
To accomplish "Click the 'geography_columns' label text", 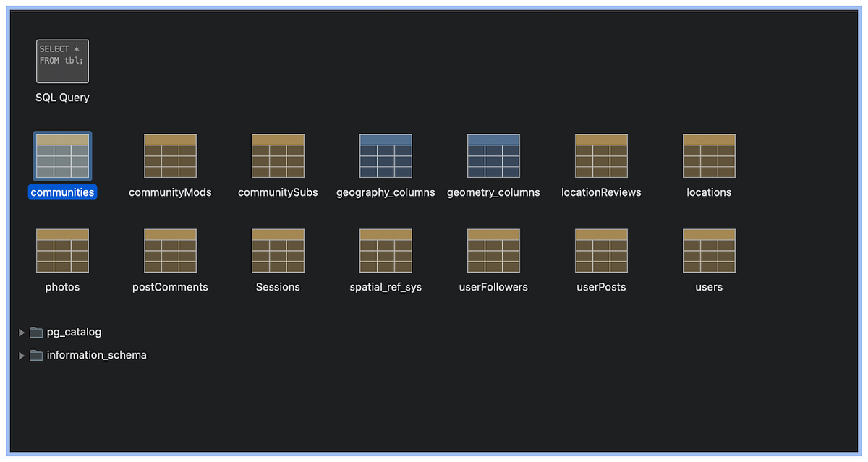I will pos(386,192).
